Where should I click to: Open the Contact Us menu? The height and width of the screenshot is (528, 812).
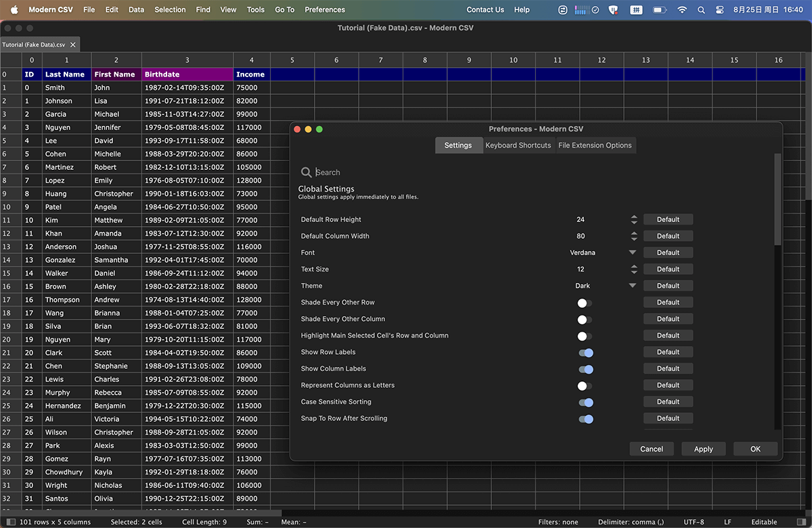[485, 9]
